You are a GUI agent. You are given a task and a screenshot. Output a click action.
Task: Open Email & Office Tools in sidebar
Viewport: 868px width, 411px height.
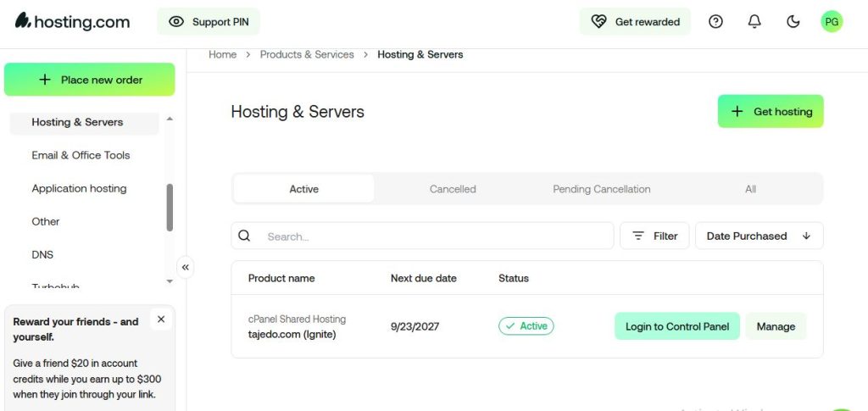(81, 155)
